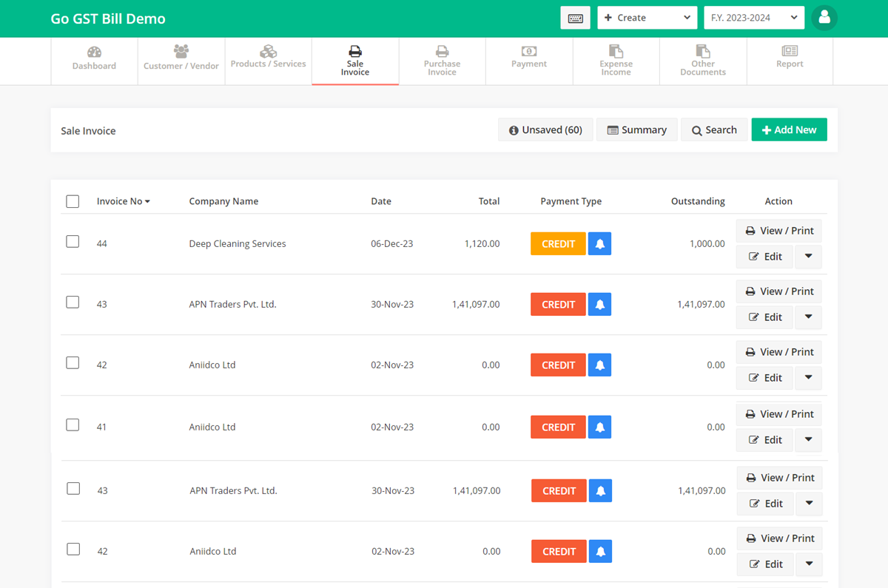
Task: Switch to the Purchase Invoice tab
Action: pyautogui.click(x=442, y=59)
